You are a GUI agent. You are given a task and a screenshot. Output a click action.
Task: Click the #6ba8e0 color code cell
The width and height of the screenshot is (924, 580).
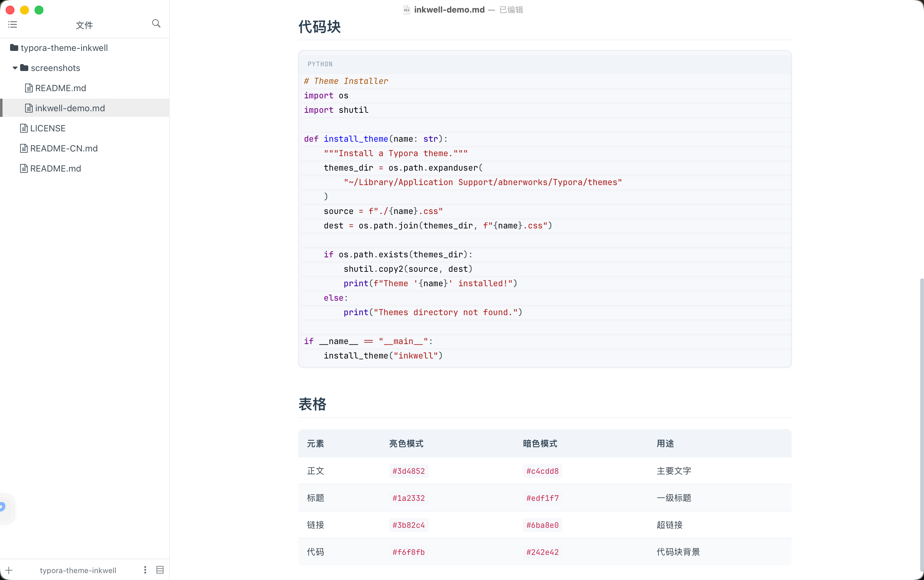(542, 525)
